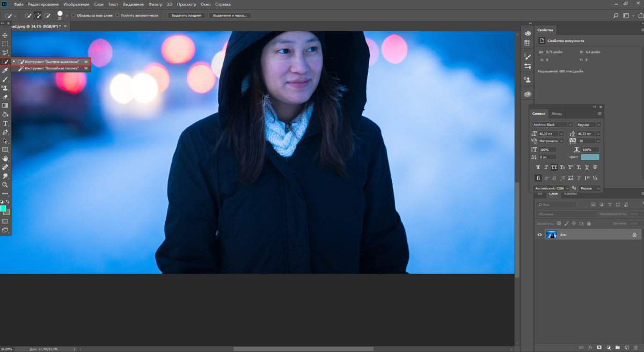
Task: Open the Edit Toolbar three-dots button
Action: [x=5, y=193]
